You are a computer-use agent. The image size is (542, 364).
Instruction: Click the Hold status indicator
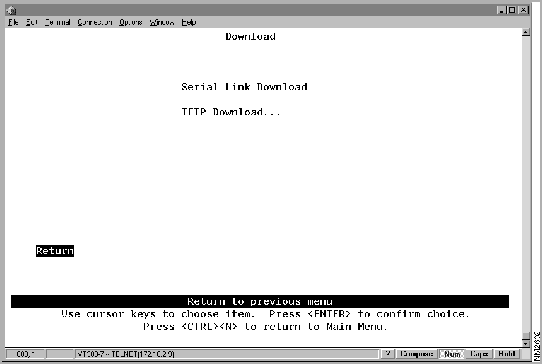tap(507, 354)
